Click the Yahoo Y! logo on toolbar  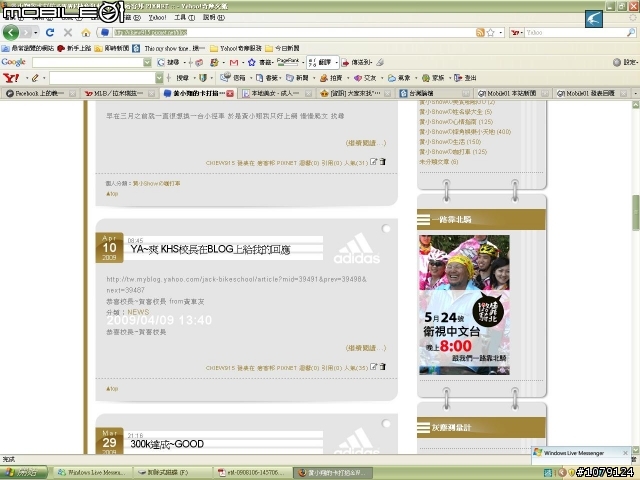pyautogui.click(x=11, y=78)
